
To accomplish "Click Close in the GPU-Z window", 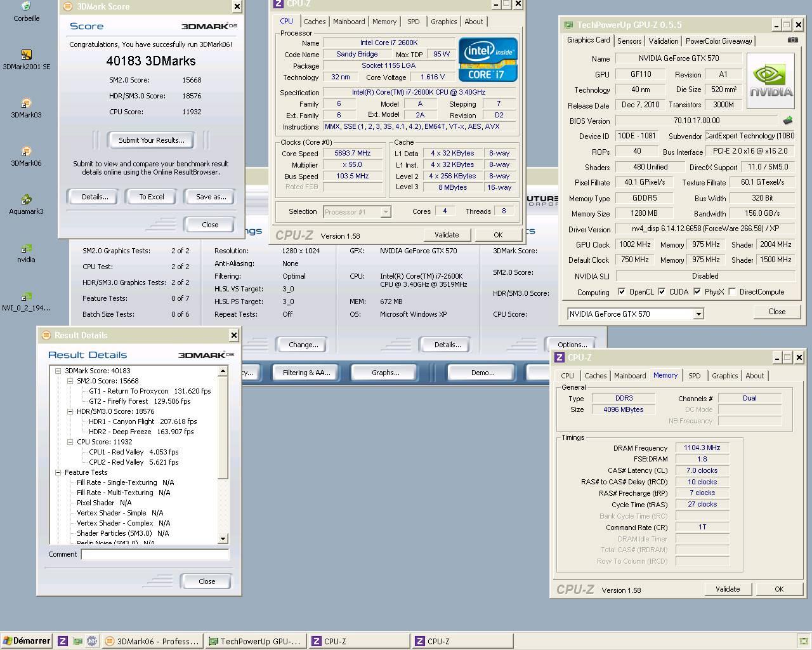I will pos(777,312).
